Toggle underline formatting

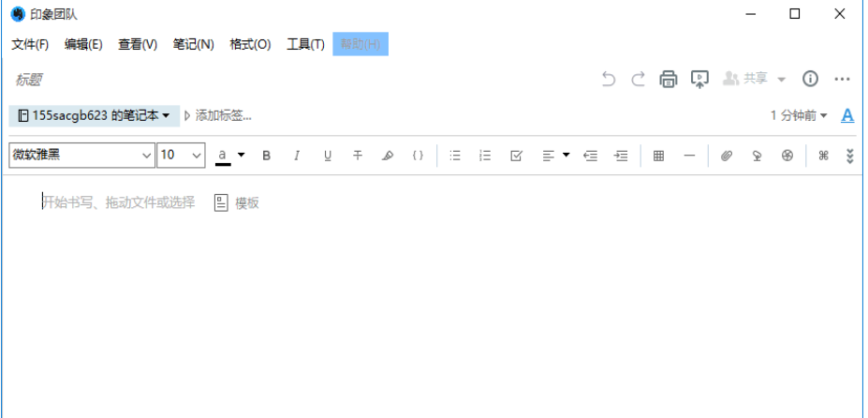coord(328,156)
